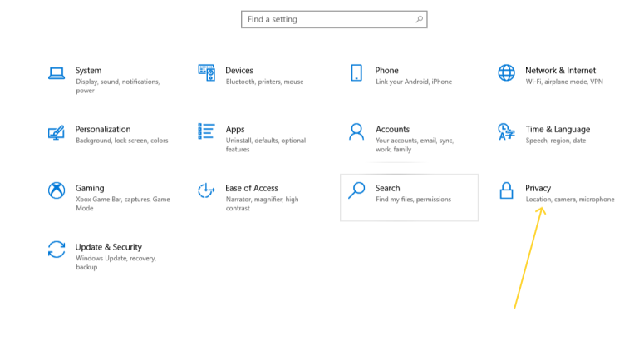Screen dimensions: 644x346
Task: Select the Phone icon
Action: coord(356,72)
